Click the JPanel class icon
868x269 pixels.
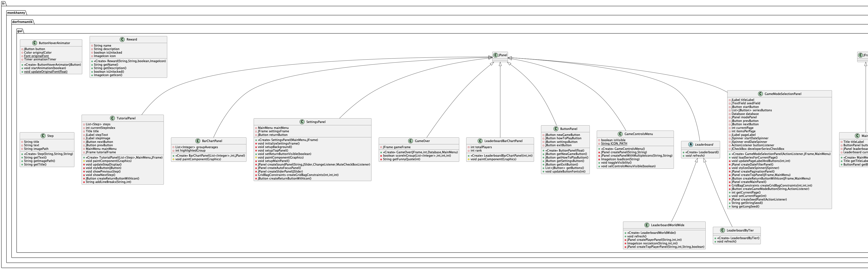pos(496,55)
